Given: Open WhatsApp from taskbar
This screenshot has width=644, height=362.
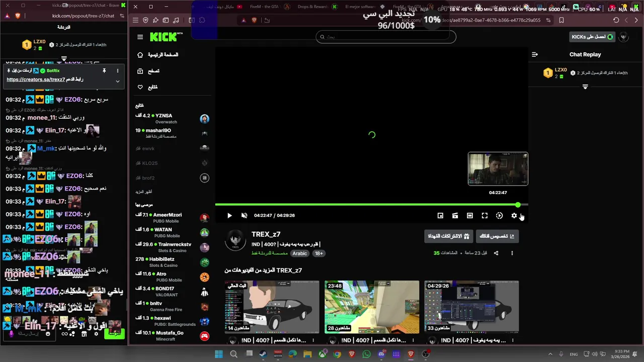Looking at the screenshot, I should (366, 354).
